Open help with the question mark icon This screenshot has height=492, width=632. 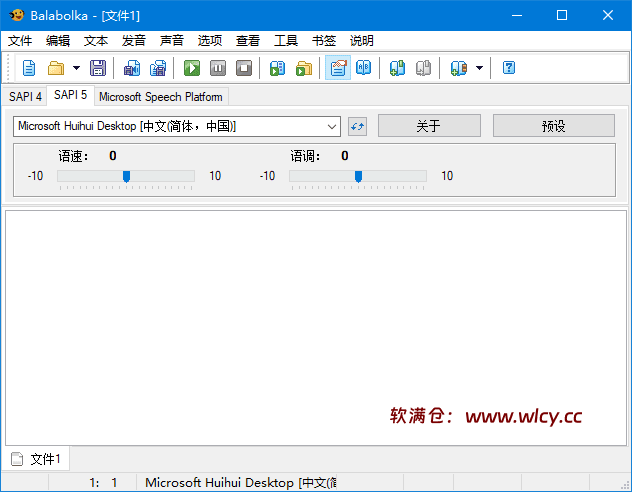tap(509, 68)
